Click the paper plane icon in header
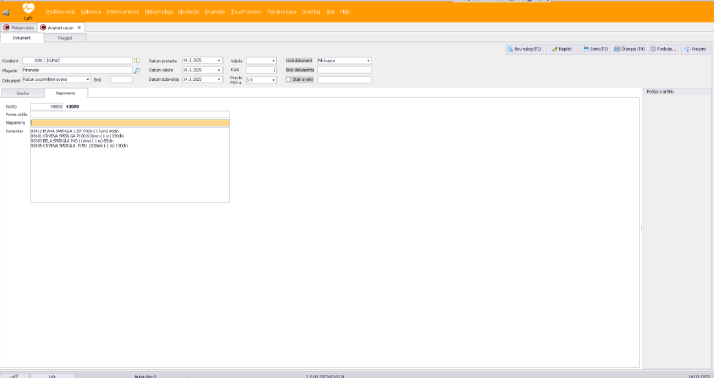 click(6, 12)
